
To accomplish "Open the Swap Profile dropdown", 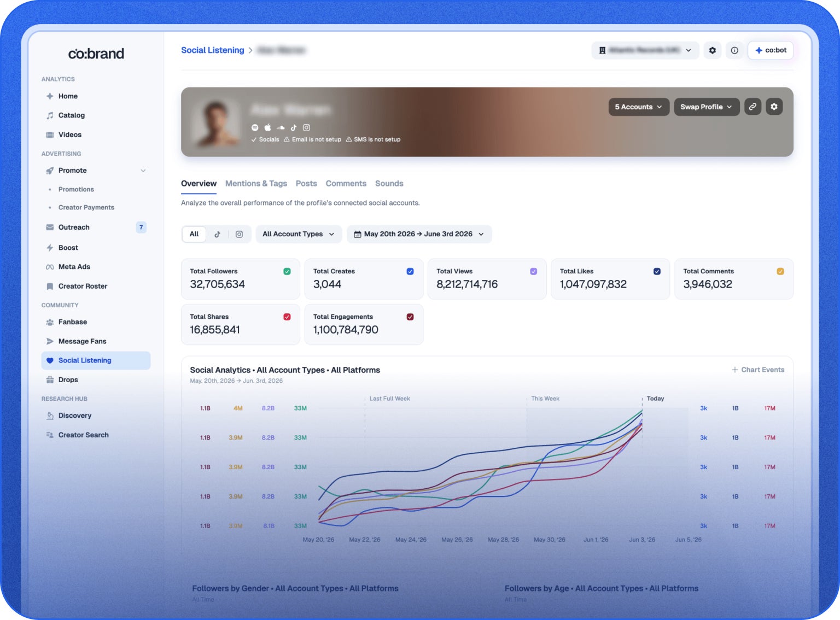I will (707, 107).
